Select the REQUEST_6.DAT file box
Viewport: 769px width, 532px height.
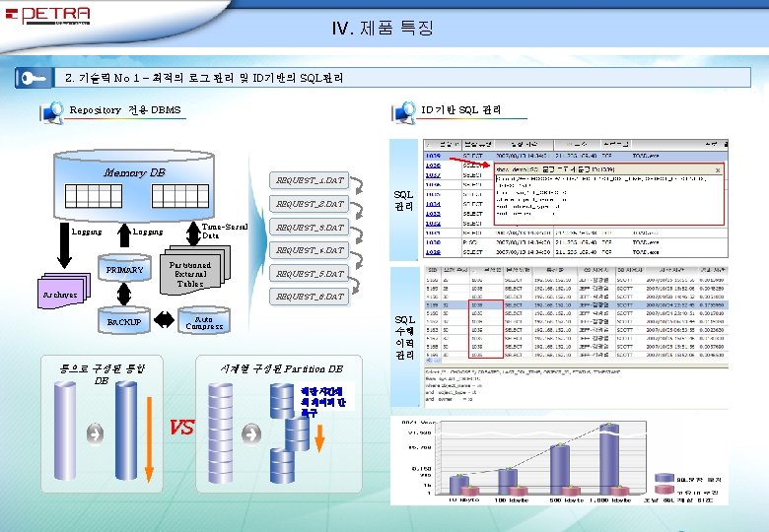[309, 297]
